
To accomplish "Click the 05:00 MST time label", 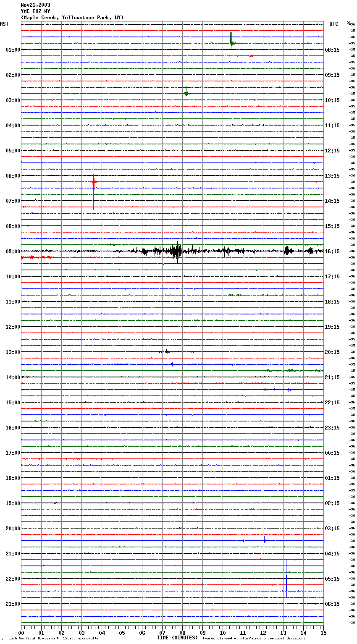I will point(13,151).
